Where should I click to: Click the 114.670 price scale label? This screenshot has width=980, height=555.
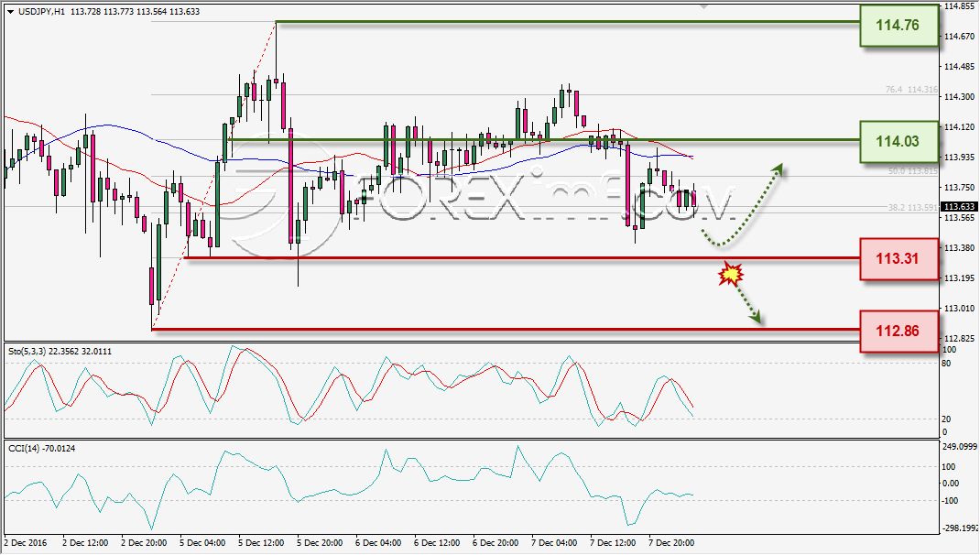coord(959,37)
